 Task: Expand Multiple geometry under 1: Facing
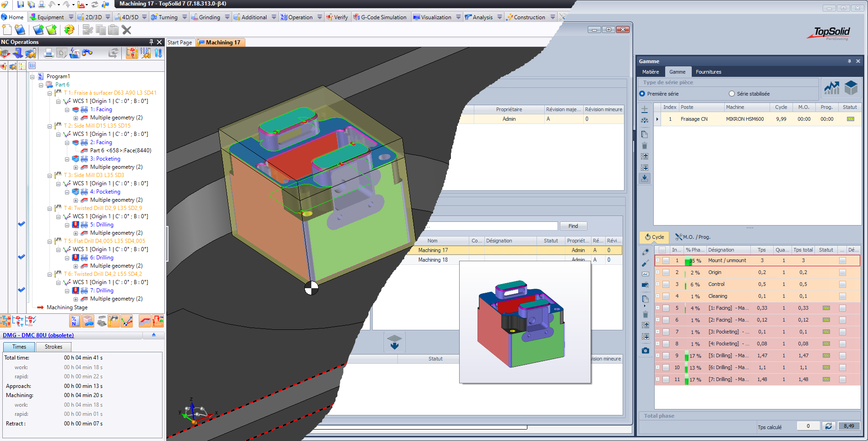(x=76, y=118)
